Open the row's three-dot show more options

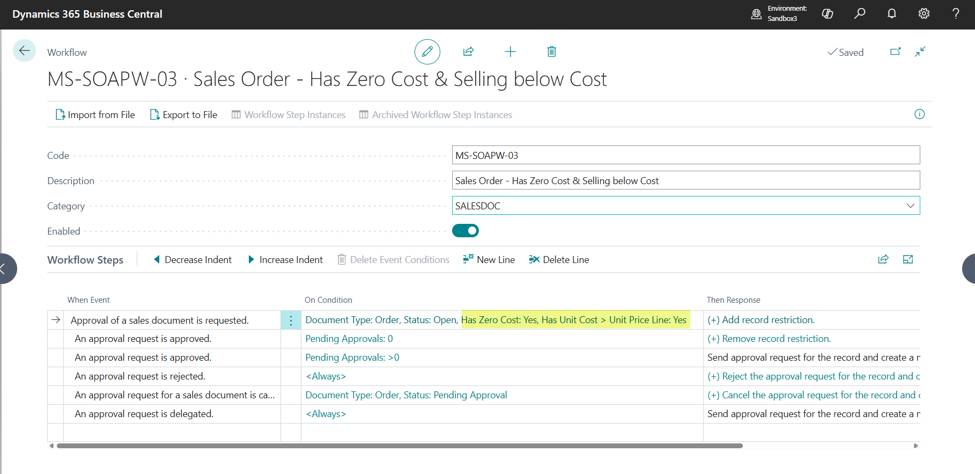[290, 320]
